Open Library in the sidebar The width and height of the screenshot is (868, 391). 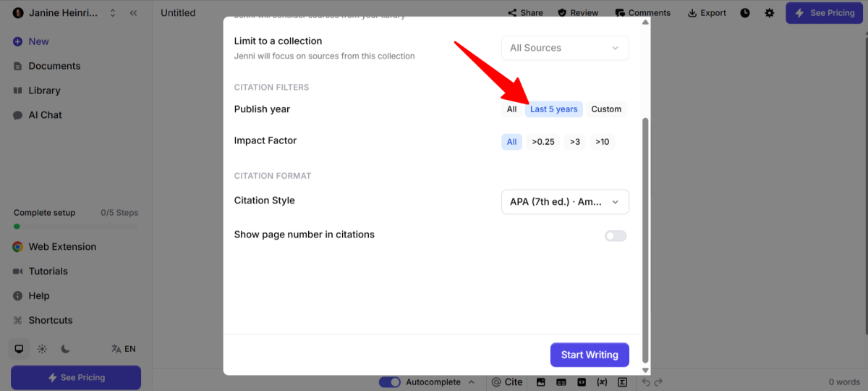click(x=44, y=91)
